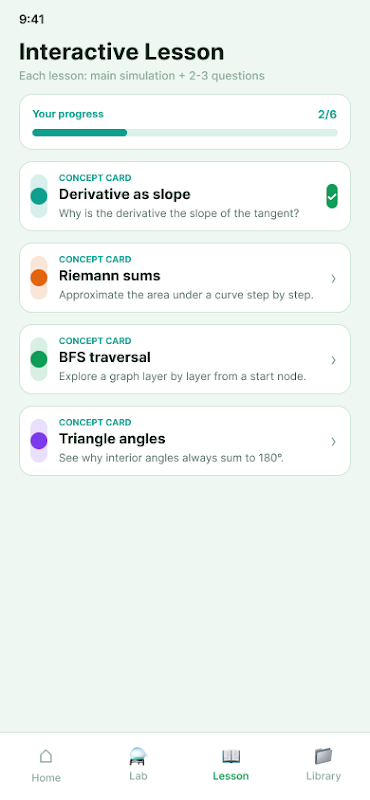Tap the orange dot on Riemann sums
370x800 pixels.
(39, 278)
